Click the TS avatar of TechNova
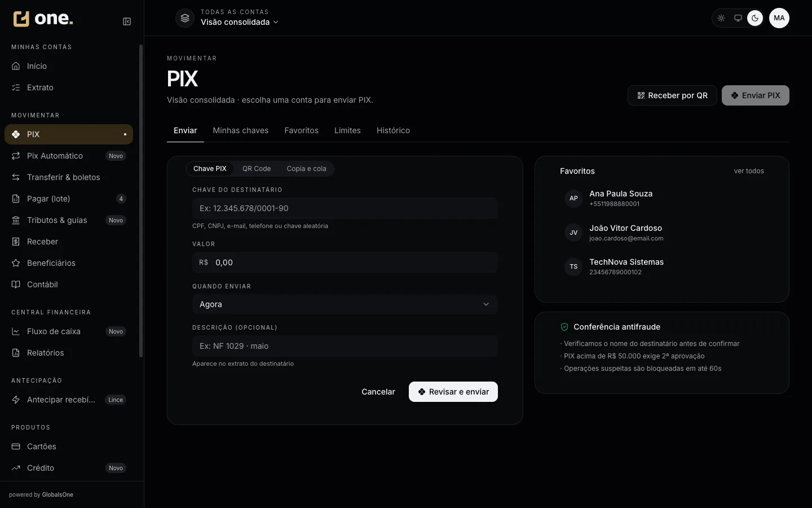The image size is (812, 508). tap(573, 266)
